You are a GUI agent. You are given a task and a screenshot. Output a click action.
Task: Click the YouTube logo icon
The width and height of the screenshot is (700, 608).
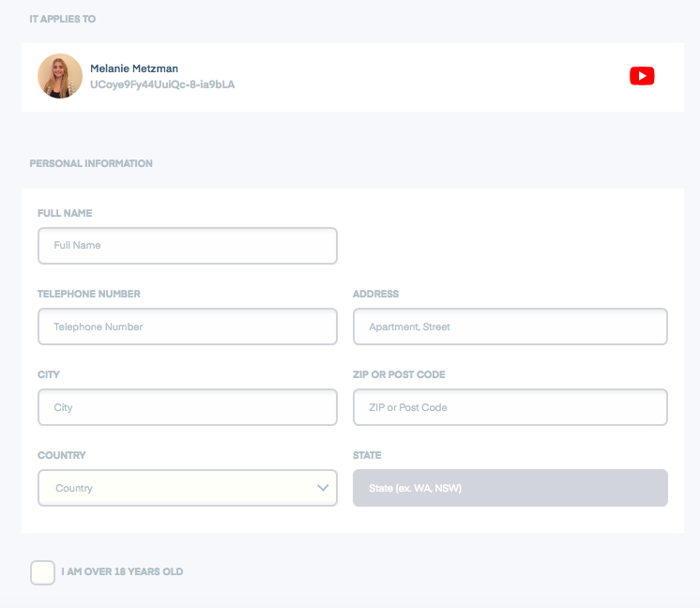point(642,76)
